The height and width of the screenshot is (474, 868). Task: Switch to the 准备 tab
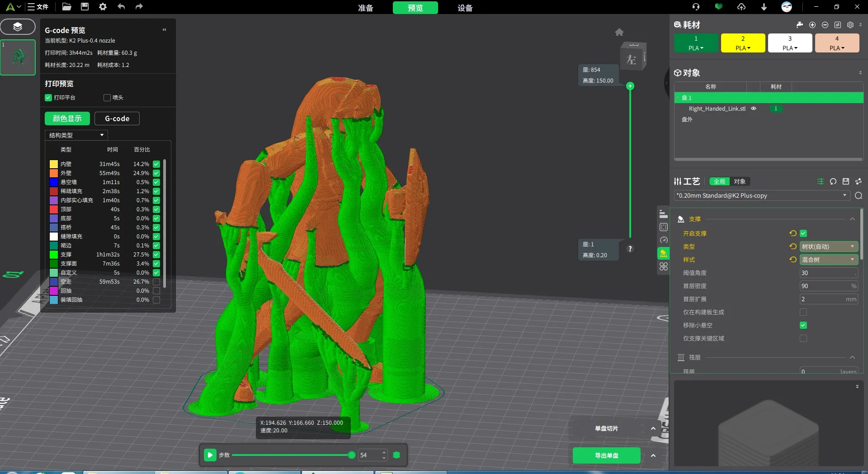pyautogui.click(x=366, y=8)
